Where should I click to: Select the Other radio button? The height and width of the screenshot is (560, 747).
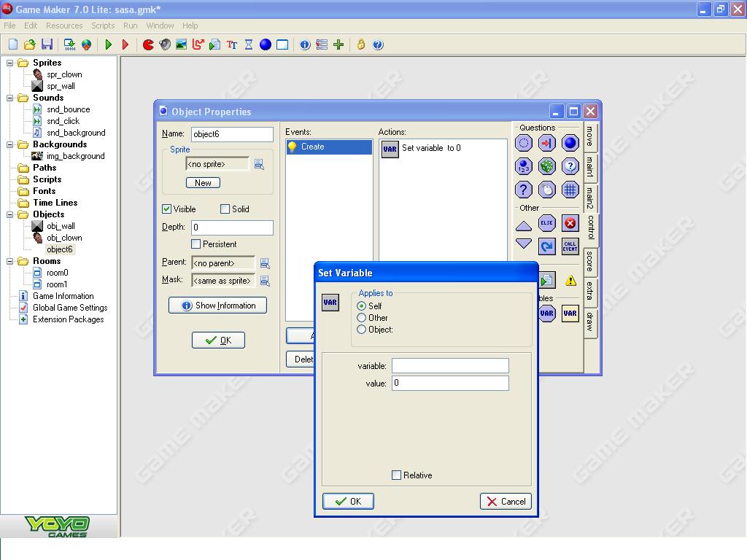362,318
